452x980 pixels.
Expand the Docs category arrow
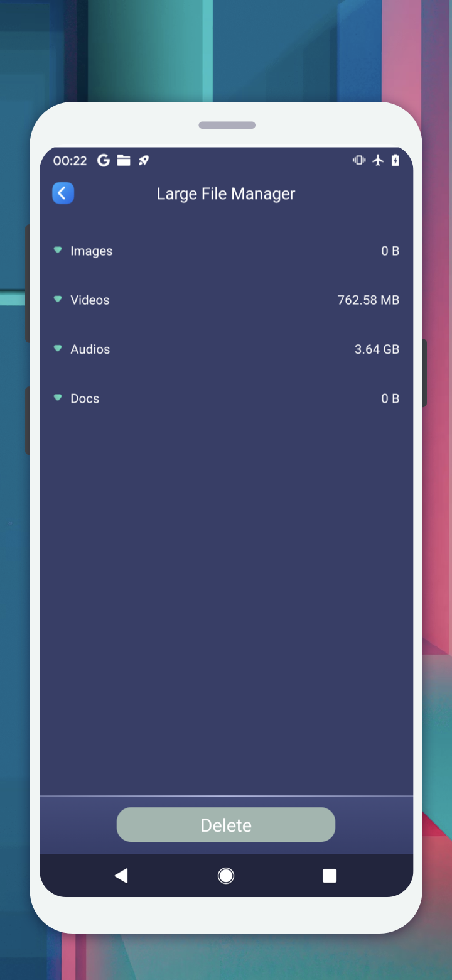58,398
